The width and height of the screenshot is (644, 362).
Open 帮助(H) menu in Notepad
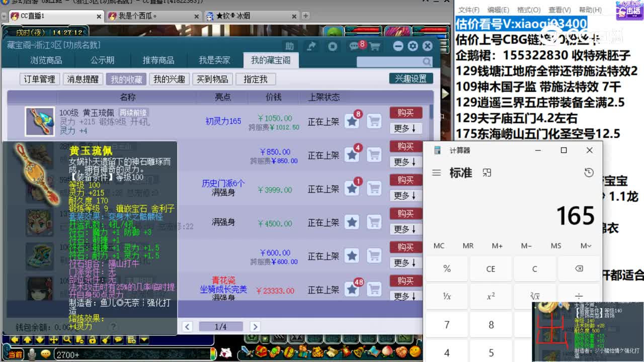coord(590,10)
